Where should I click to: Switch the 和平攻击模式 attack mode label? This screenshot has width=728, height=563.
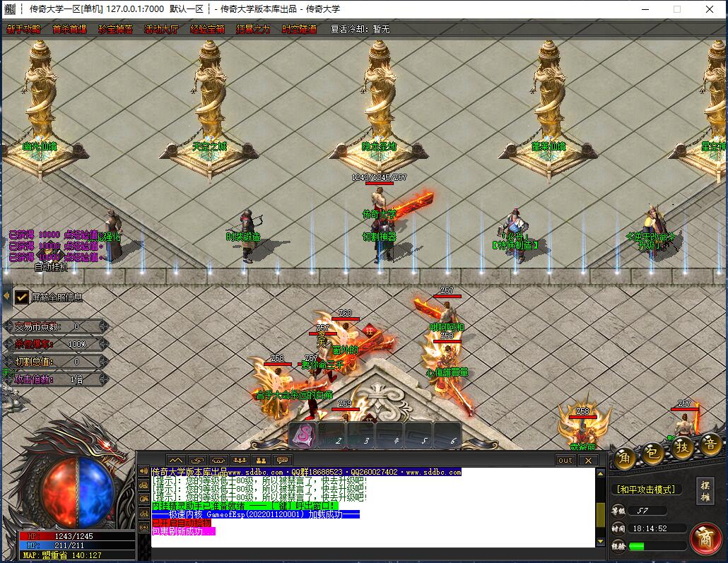[x=645, y=490]
